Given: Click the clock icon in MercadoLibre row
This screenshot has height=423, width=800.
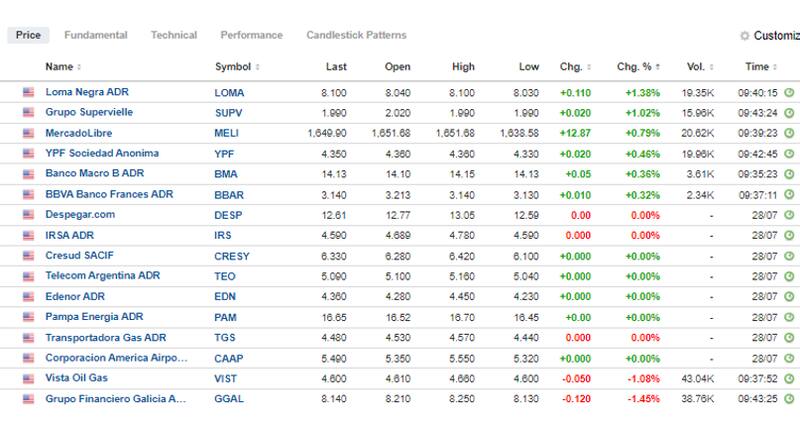Looking at the screenshot, I should click(789, 133).
